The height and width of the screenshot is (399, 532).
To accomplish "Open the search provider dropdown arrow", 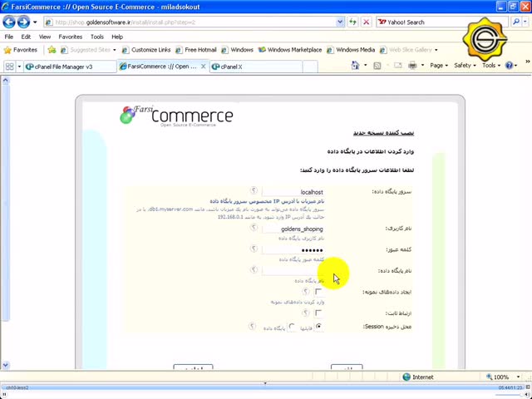I will pyautogui.click(x=525, y=22).
